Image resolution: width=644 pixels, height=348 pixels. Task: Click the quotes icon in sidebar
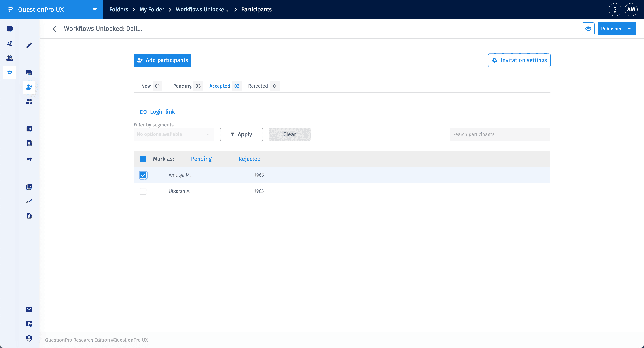pos(29,159)
